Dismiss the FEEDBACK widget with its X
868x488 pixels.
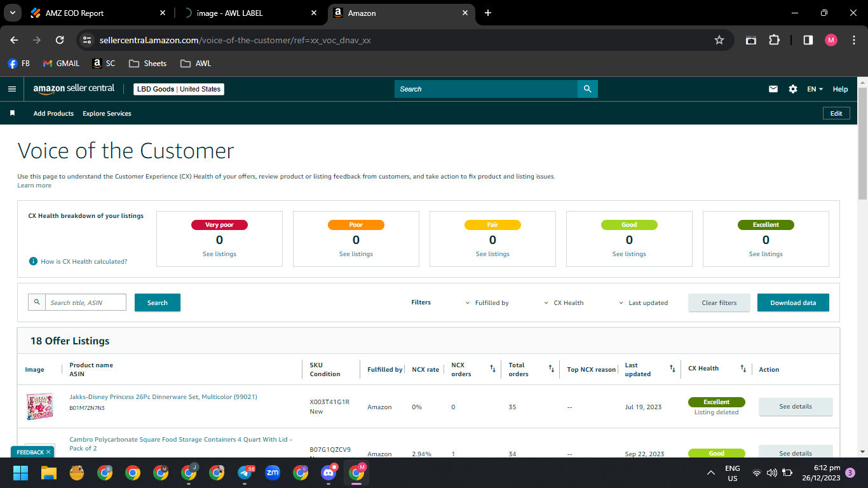[48, 452]
